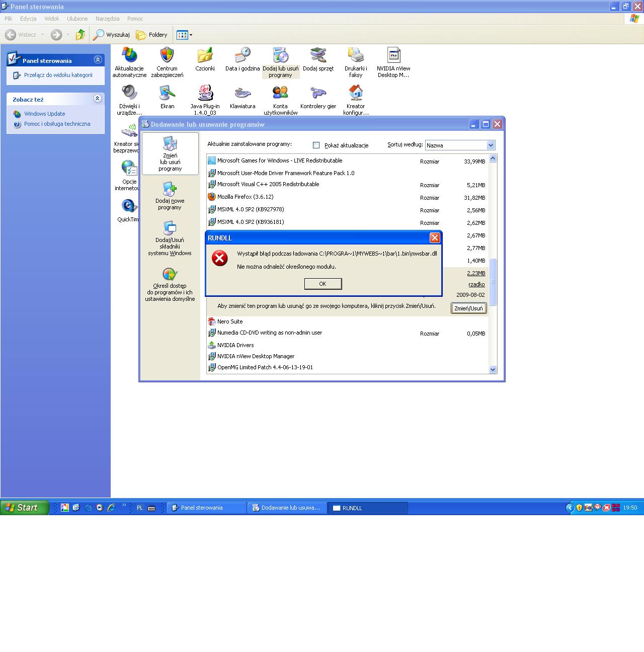Click the program list scroll down arrow
This screenshot has width=644, height=652.
[x=493, y=369]
